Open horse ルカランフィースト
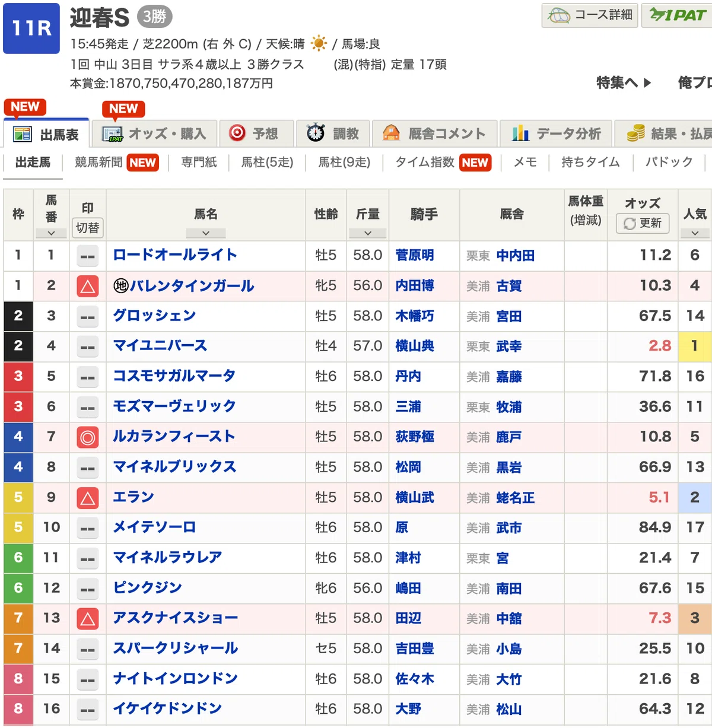 tap(174, 436)
